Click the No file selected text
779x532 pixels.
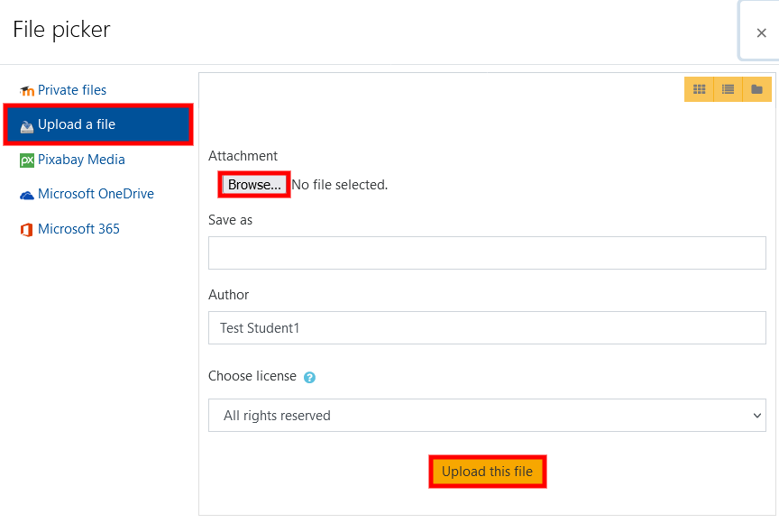pos(339,185)
